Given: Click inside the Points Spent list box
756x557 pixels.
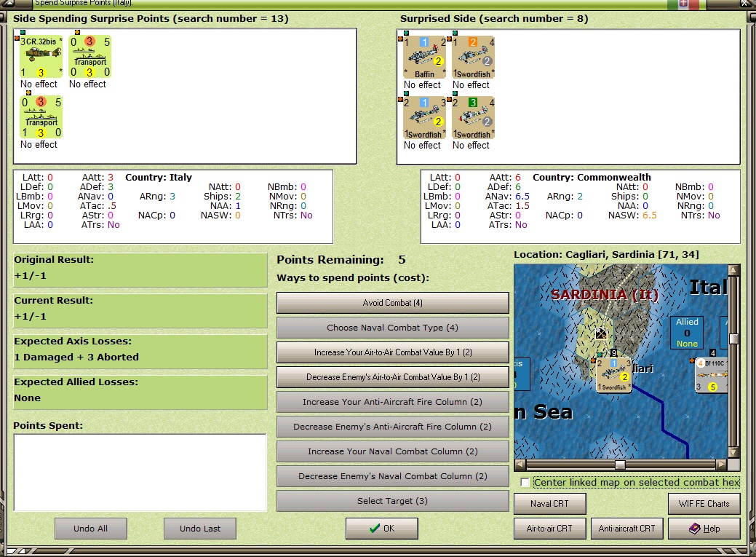Looking at the screenshot, I should (140, 473).
